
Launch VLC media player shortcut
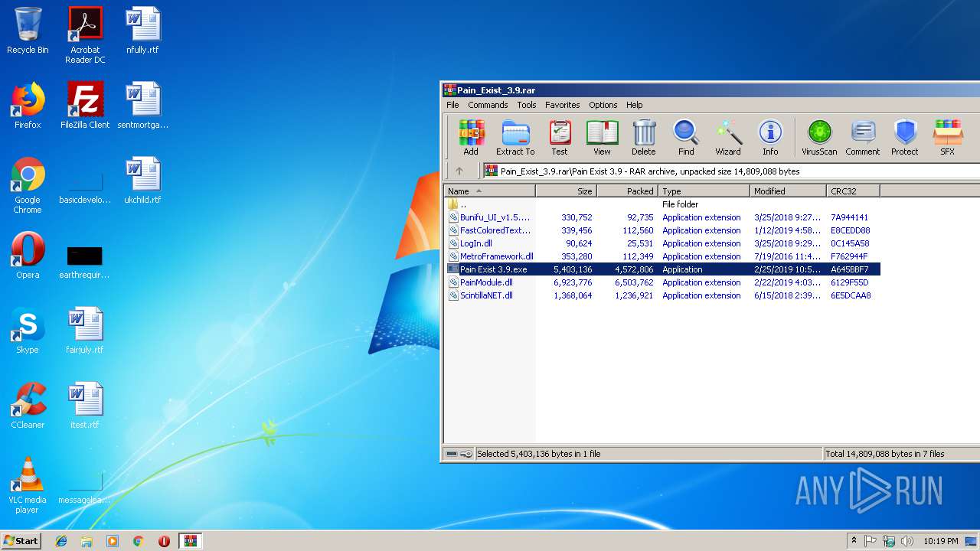click(x=28, y=485)
